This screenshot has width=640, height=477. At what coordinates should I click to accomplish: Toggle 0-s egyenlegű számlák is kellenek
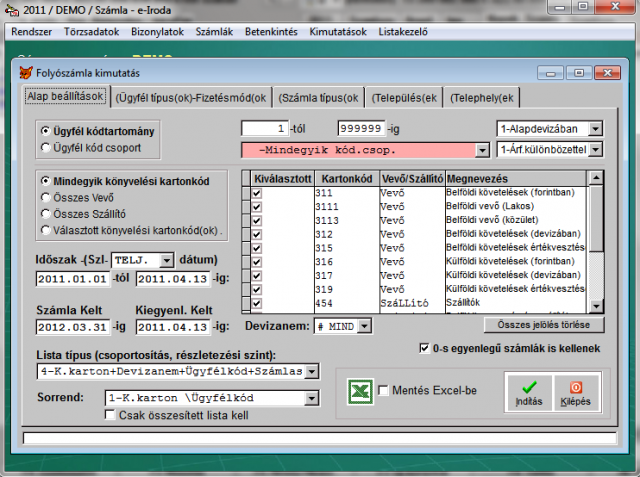[x=425, y=348]
